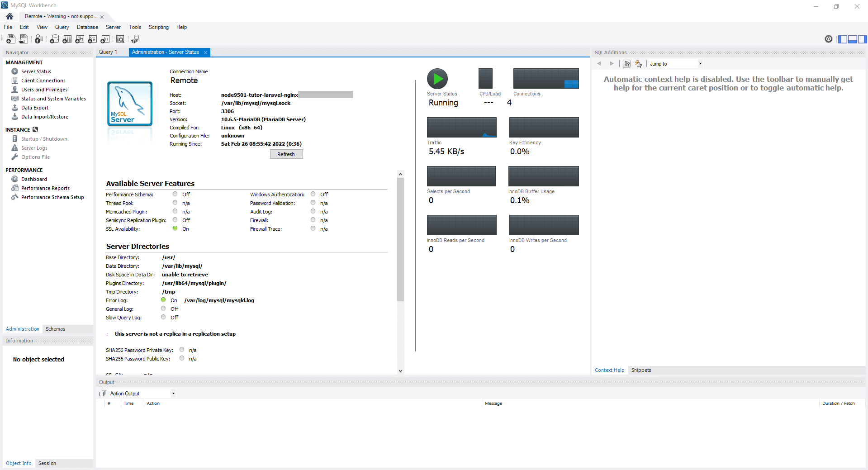The width and height of the screenshot is (868, 470).
Task: Click the General Log status indicator
Action: pos(163,309)
